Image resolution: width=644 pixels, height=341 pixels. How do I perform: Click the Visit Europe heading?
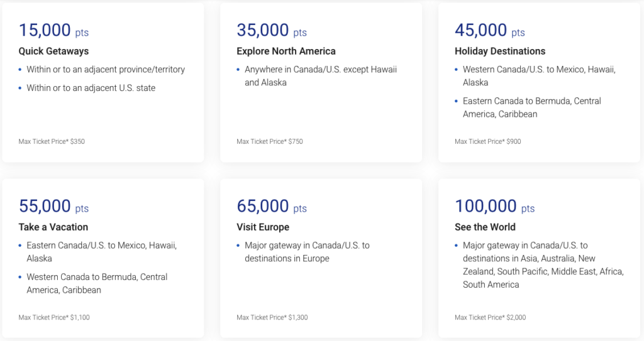263,227
